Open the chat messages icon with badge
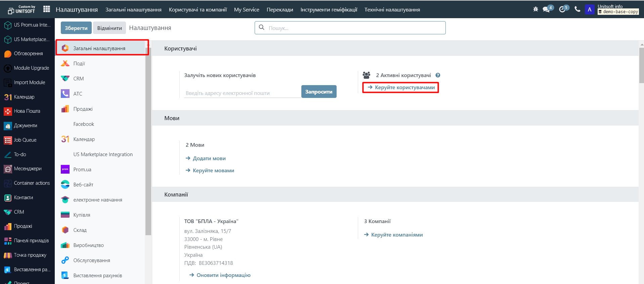This screenshot has height=284, width=644. coord(547,9)
